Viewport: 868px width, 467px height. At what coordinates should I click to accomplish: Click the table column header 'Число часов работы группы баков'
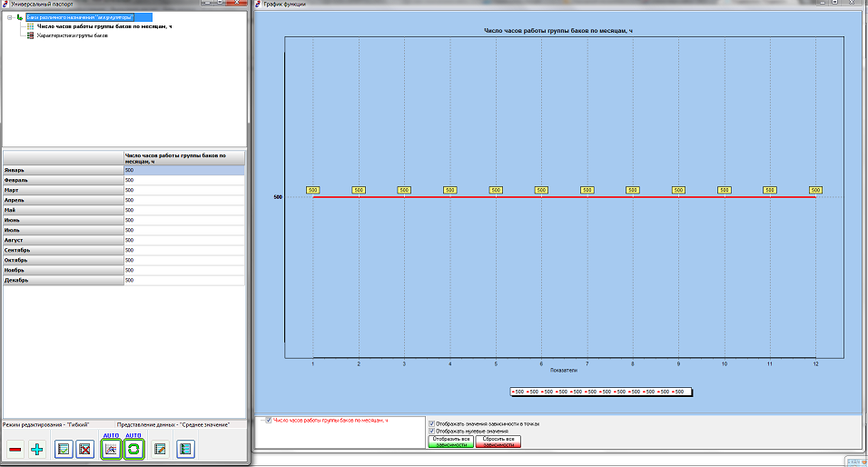(x=183, y=158)
